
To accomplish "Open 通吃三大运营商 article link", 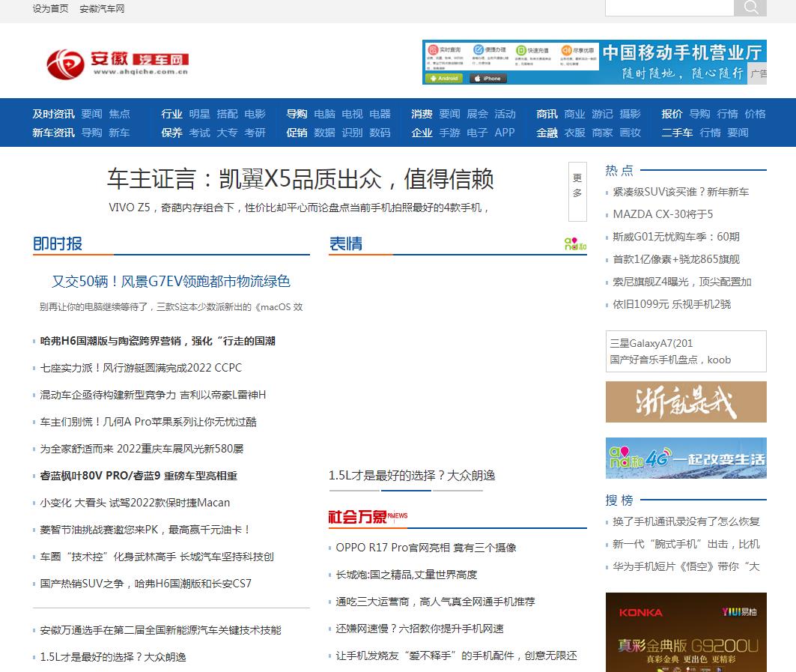I will (435, 602).
